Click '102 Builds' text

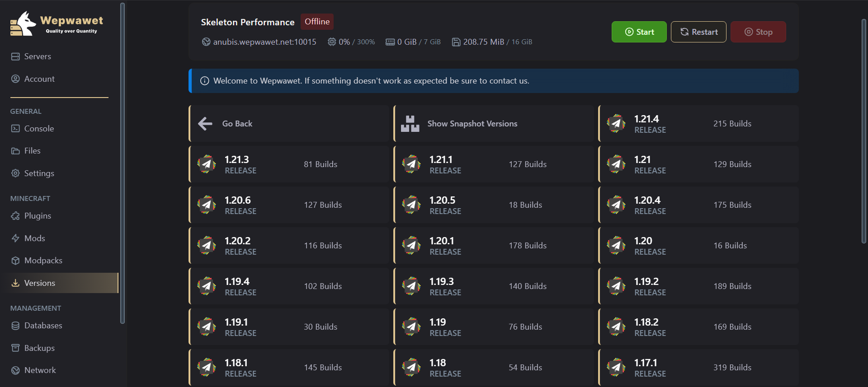323,286
